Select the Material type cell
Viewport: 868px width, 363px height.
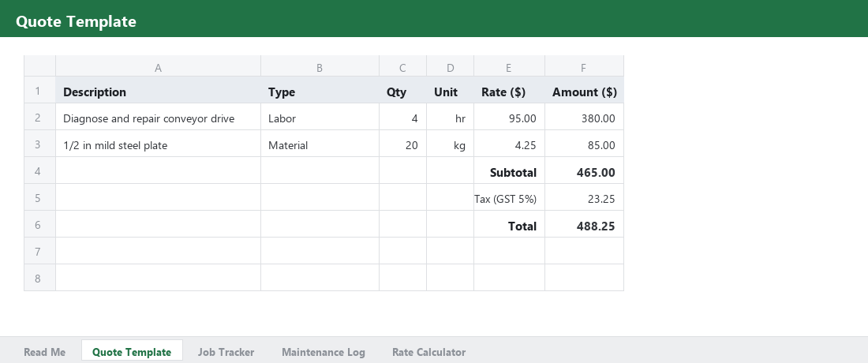pyautogui.click(x=320, y=144)
